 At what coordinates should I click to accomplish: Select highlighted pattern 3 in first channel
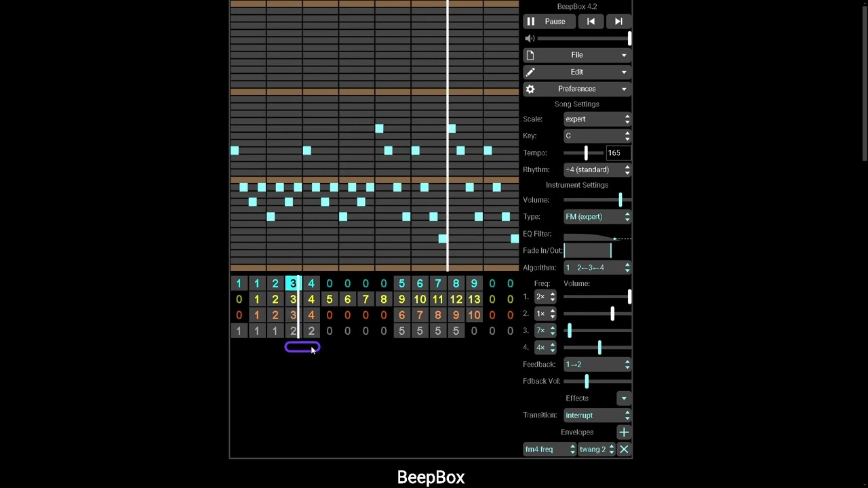coord(293,283)
